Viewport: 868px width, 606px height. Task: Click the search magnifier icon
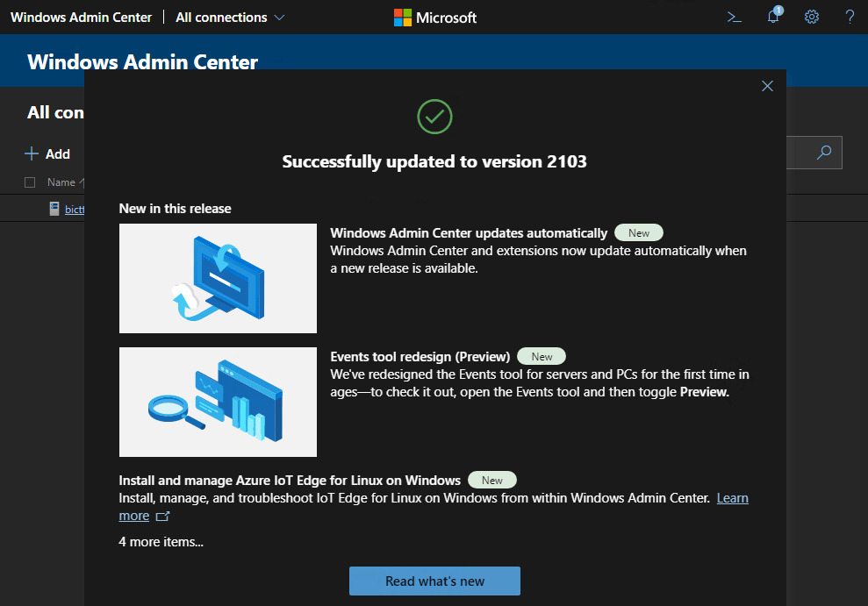pyautogui.click(x=824, y=152)
